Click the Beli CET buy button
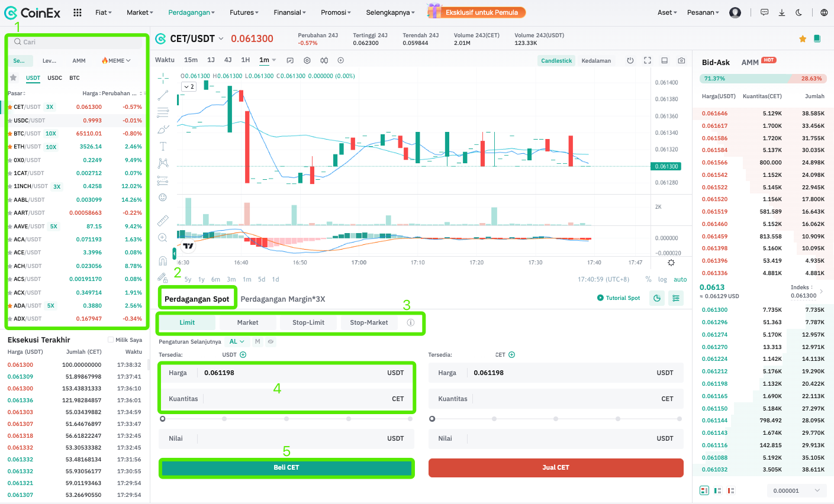Viewport: 834px width, 504px height. coord(286,467)
